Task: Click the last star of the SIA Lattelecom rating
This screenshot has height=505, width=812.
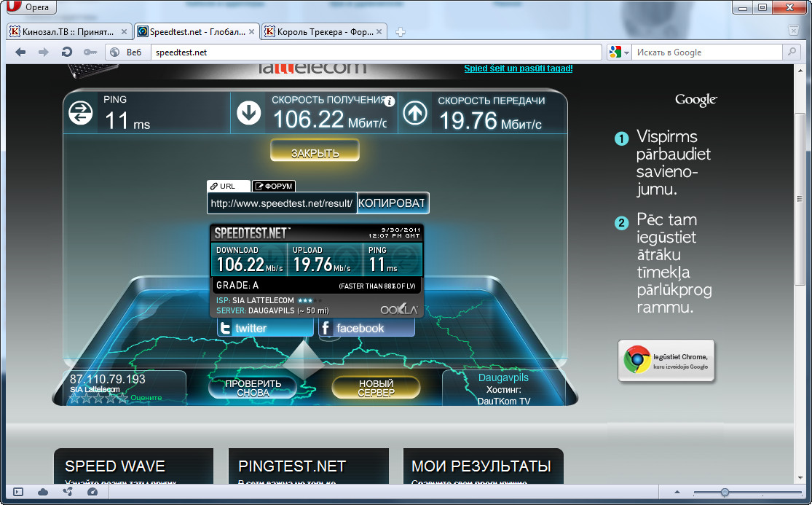Action: (122, 398)
